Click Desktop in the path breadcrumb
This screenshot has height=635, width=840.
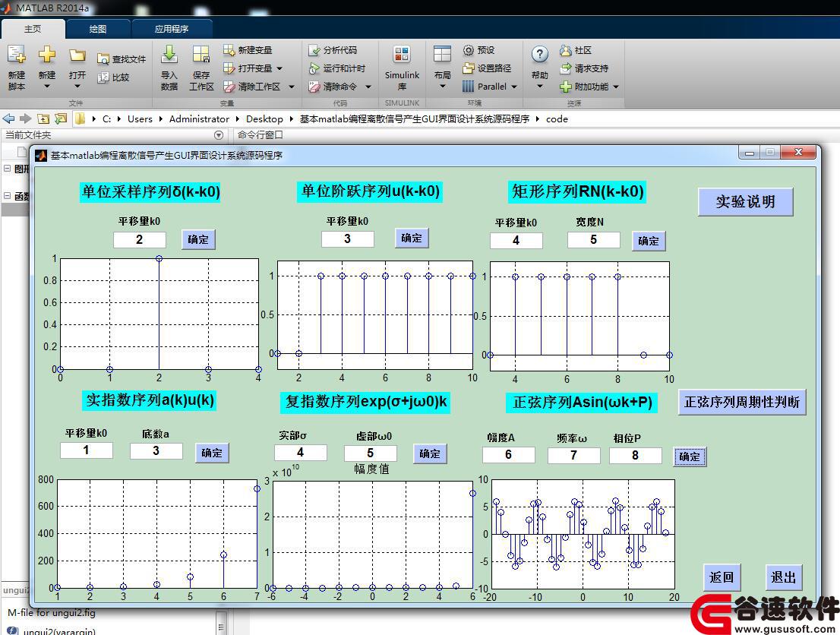264,119
